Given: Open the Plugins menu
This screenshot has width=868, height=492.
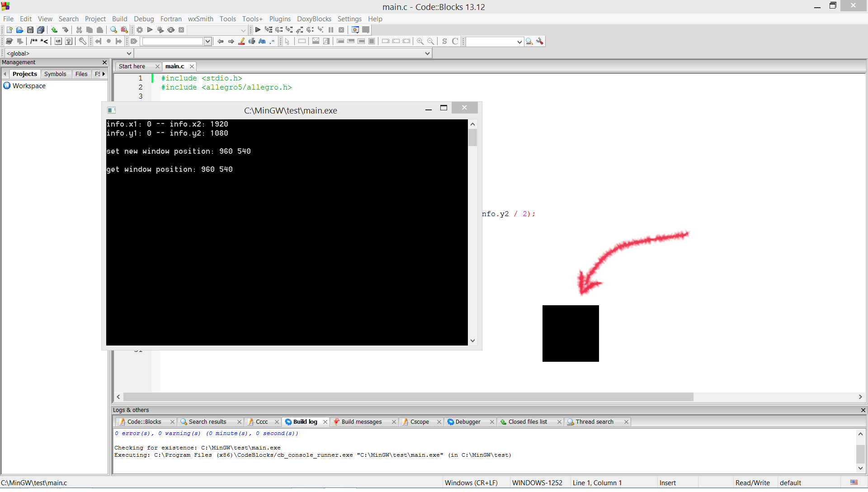Looking at the screenshot, I should [280, 19].
